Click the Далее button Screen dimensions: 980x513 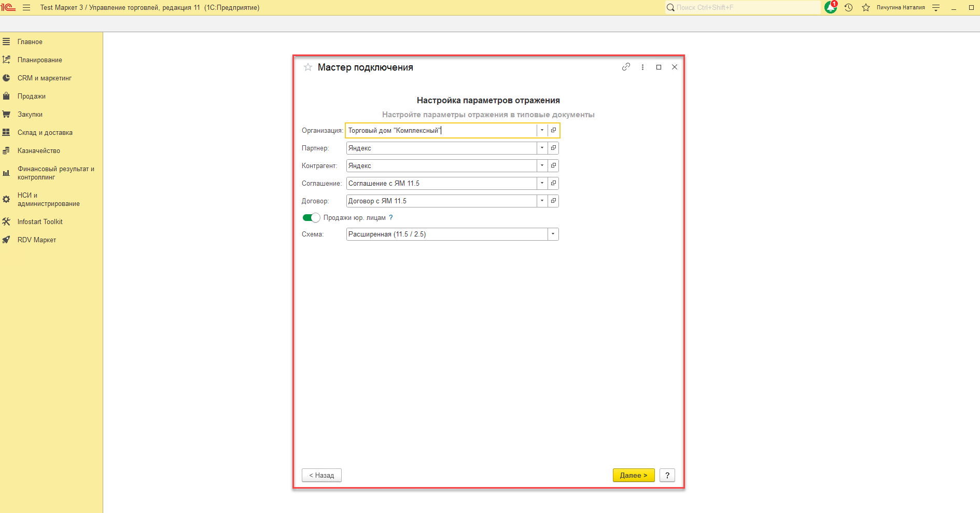633,475
